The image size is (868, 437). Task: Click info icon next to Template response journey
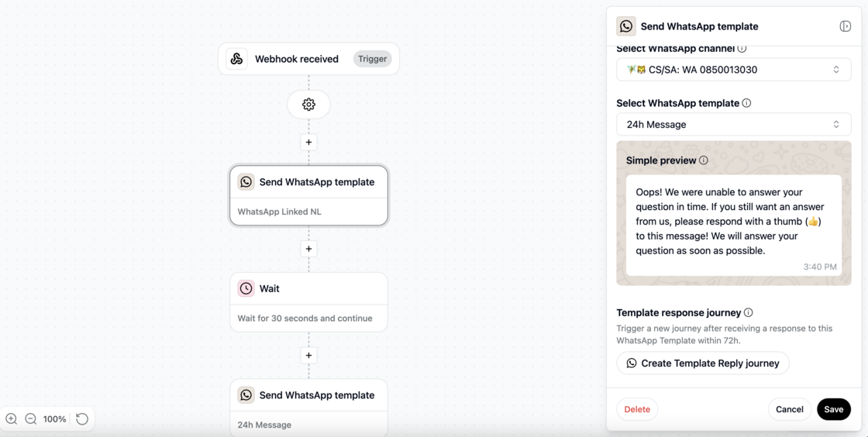748,312
